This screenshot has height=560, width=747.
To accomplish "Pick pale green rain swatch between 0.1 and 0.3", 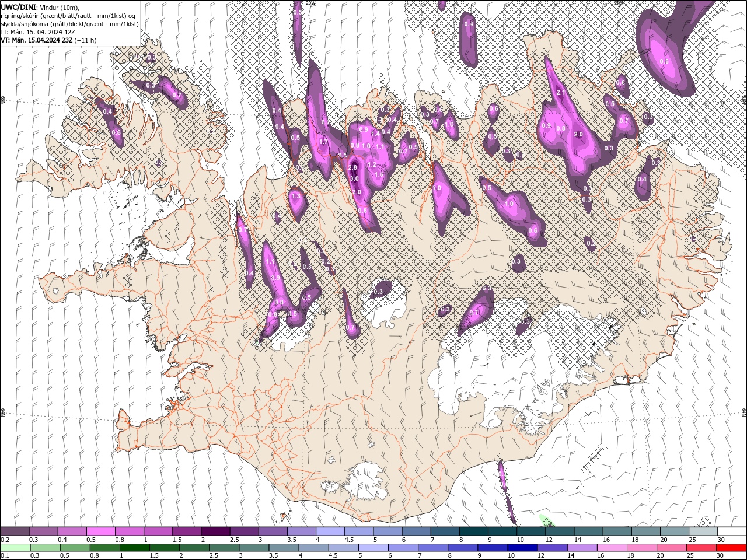I will pos(15,548).
